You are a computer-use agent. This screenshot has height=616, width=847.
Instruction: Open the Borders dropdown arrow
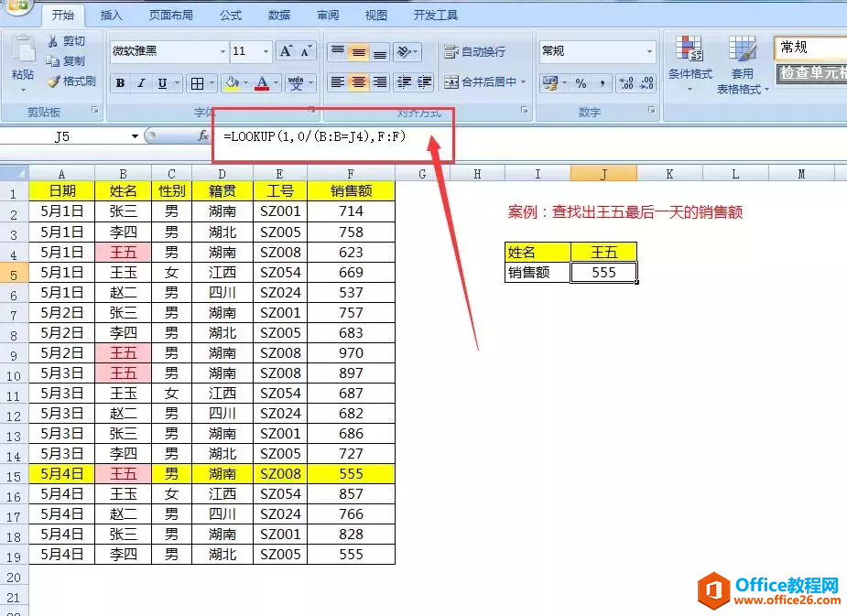point(212,83)
